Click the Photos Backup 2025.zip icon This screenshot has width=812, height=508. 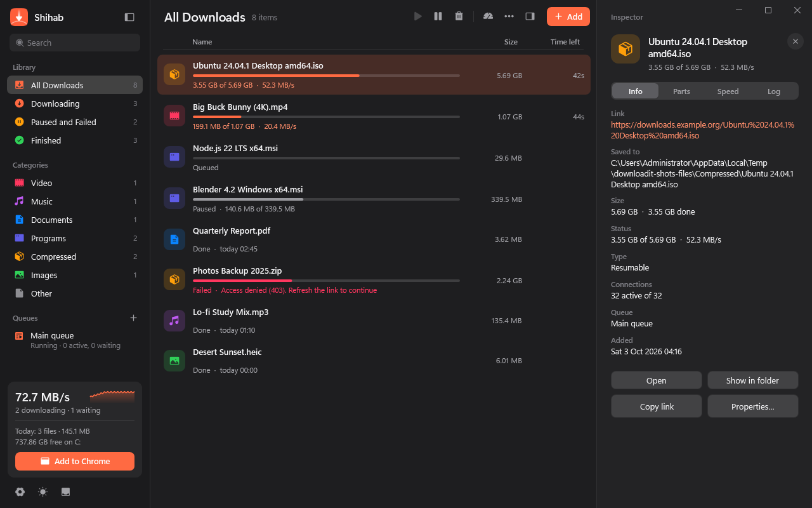(174, 279)
